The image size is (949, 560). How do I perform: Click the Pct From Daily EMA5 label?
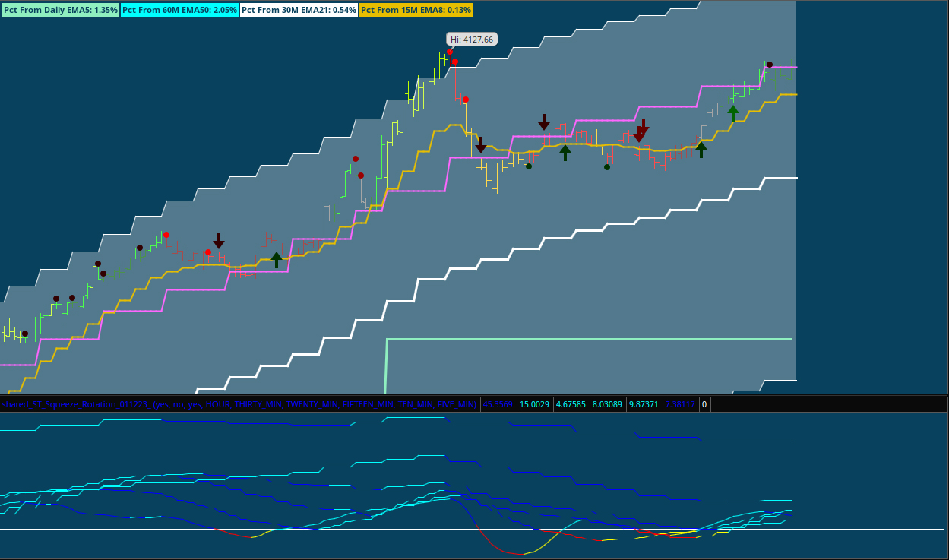tap(61, 10)
